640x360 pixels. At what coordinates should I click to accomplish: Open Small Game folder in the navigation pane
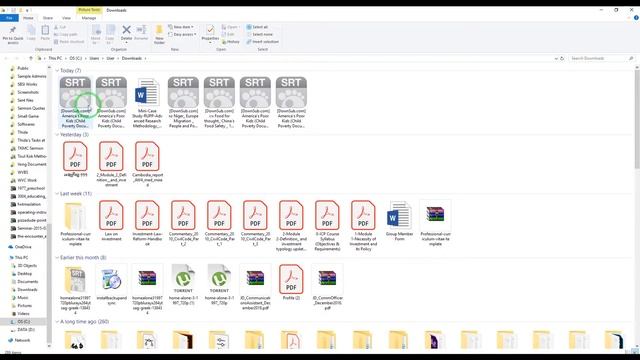(x=28, y=116)
